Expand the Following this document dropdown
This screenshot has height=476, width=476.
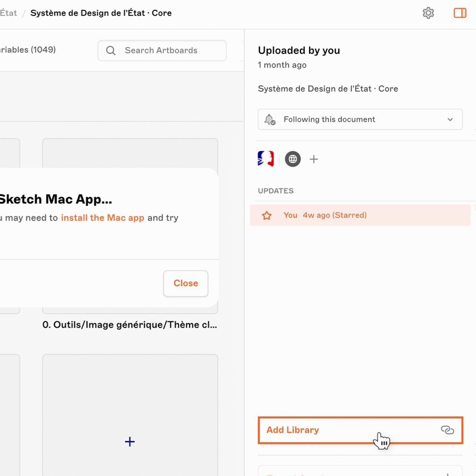coord(359,119)
